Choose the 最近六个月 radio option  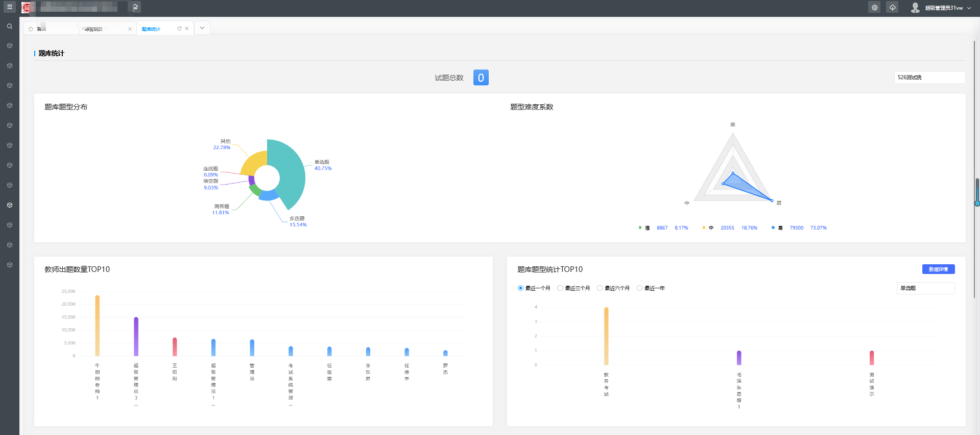click(600, 288)
